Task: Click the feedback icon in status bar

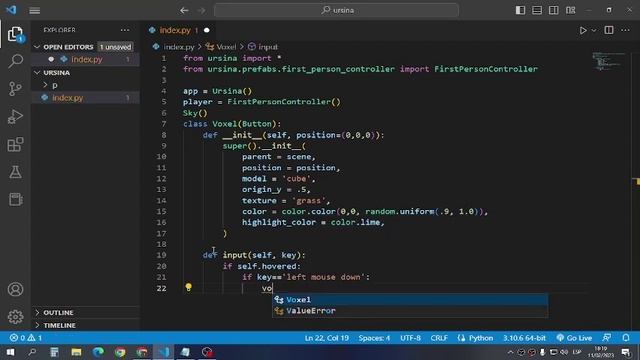Action: coord(607,338)
